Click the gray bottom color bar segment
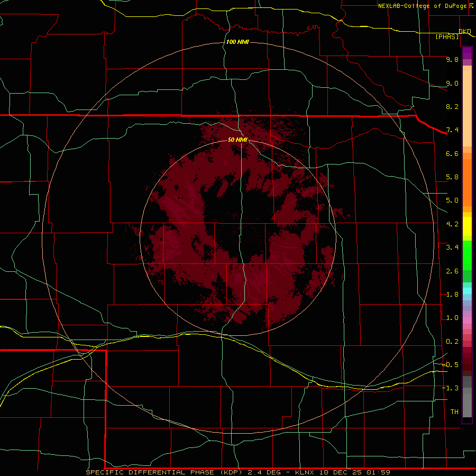 (467, 405)
